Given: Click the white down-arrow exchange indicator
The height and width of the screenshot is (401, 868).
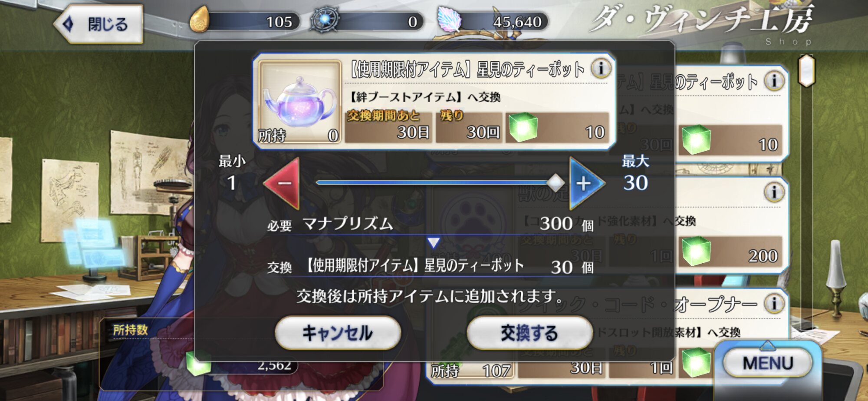Looking at the screenshot, I should point(433,242).
